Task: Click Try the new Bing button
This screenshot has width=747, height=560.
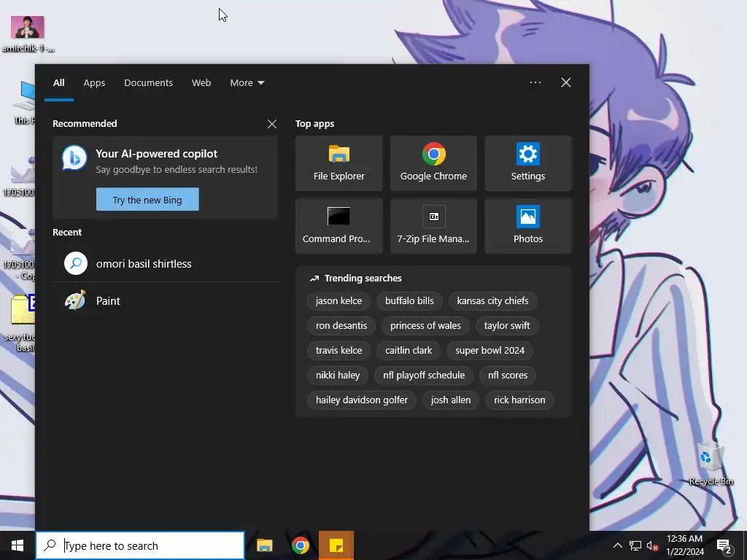Action: point(147,200)
